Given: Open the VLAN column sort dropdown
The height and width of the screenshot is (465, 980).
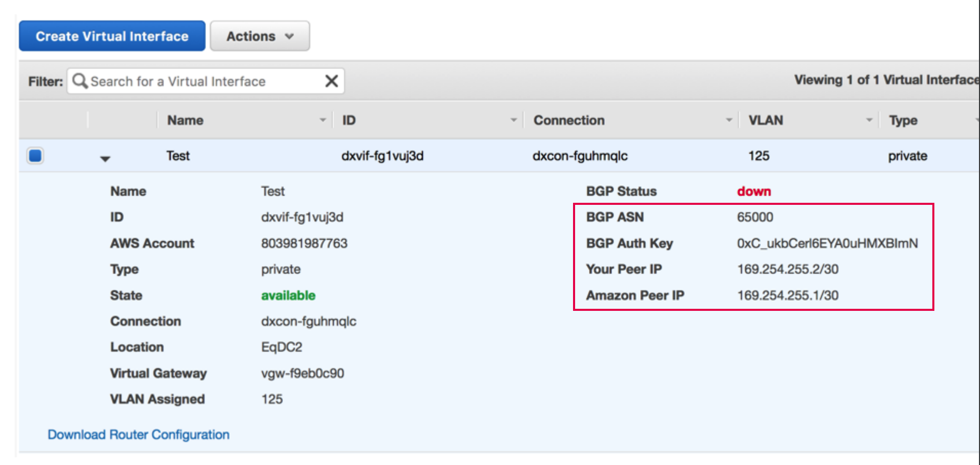Looking at the screenshot, I should (x=868, y=119).
